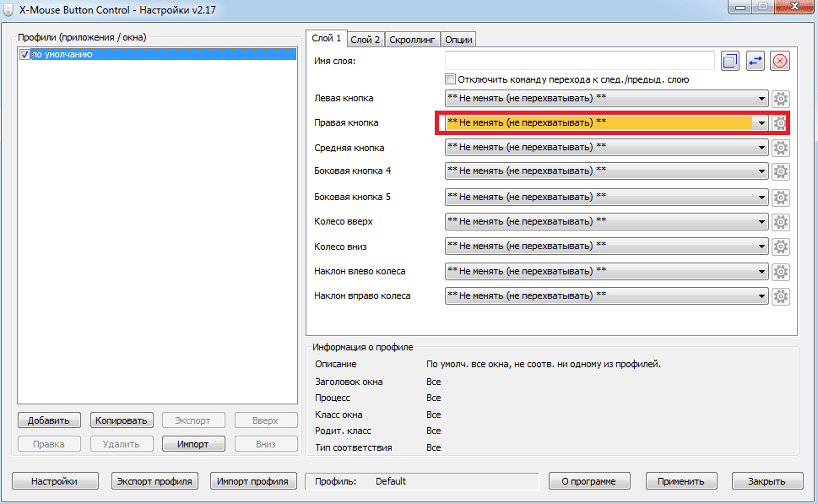Open the Скроллинг tab
The width and height of the screenshot is (818, 504).
coord(413,39)
